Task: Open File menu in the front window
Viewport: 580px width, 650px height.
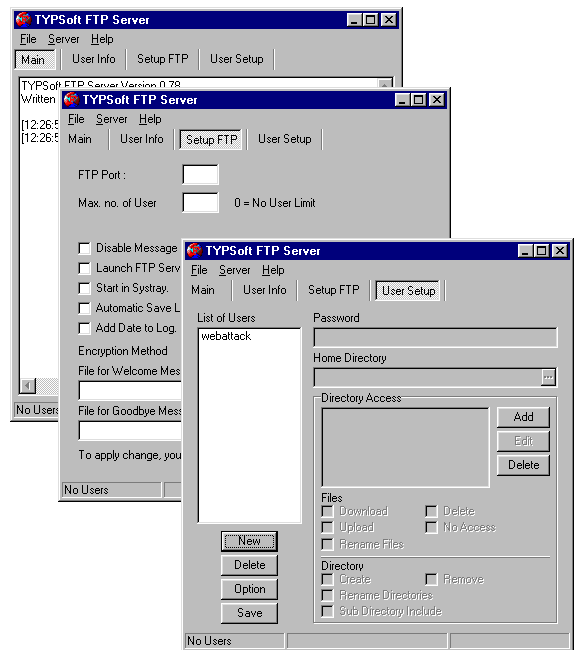Action: tap(199, 270)
